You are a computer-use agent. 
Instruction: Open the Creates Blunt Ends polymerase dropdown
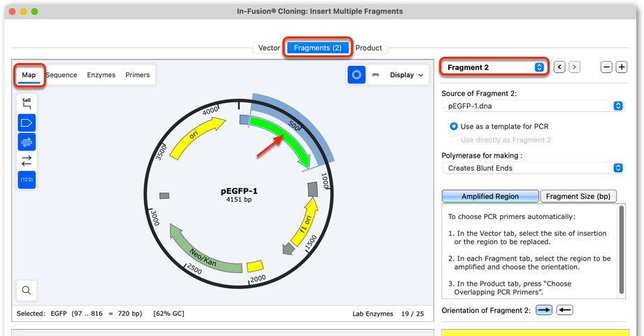533,168
